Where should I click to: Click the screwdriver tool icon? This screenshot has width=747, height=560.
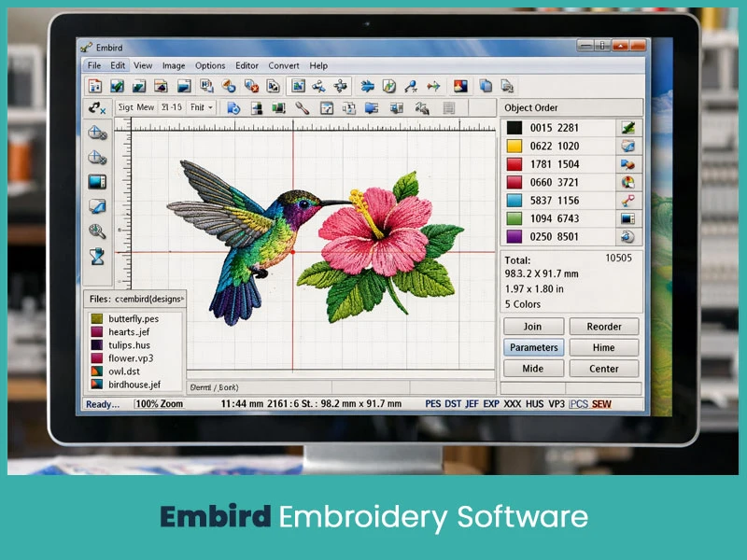tap(302, 108)
